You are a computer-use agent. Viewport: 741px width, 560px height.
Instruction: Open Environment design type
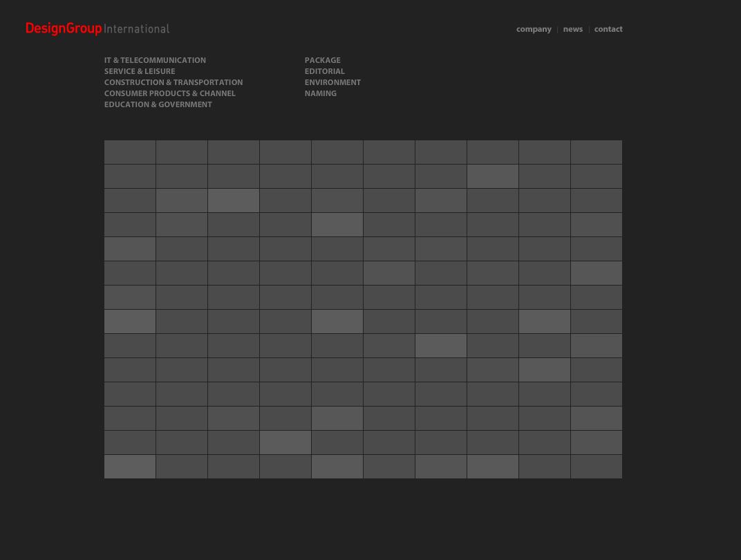click(332, 83)
